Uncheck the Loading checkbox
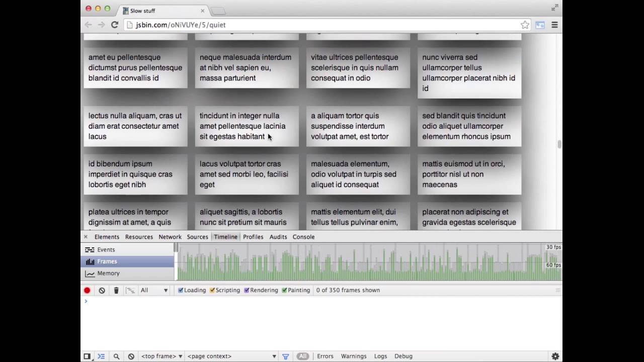 181,290
